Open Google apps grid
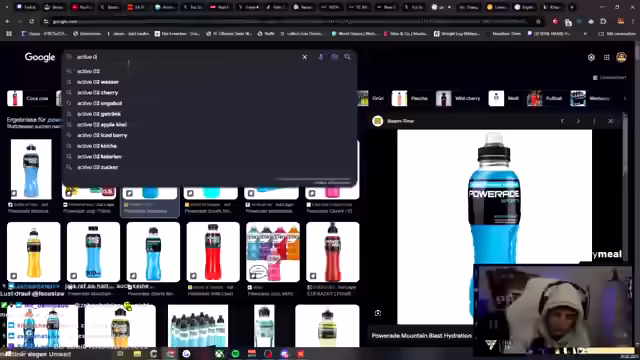The image size is (640, 360). (607, 58)
